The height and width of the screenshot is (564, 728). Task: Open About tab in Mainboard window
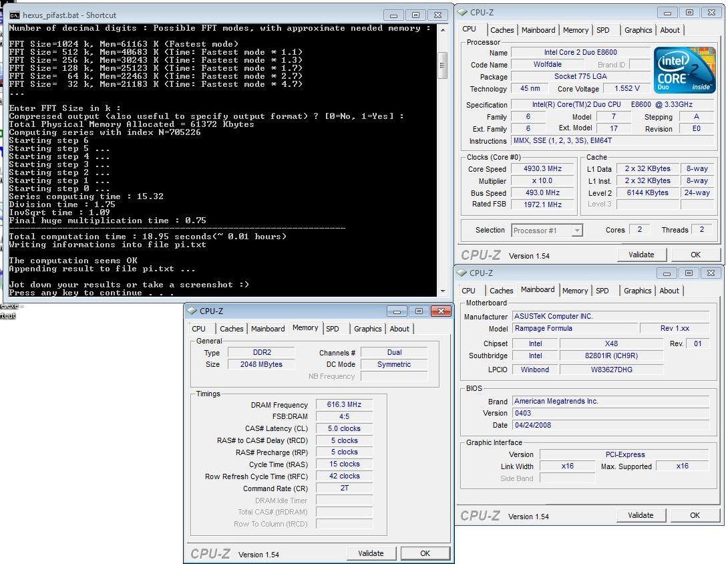point(669,291)
